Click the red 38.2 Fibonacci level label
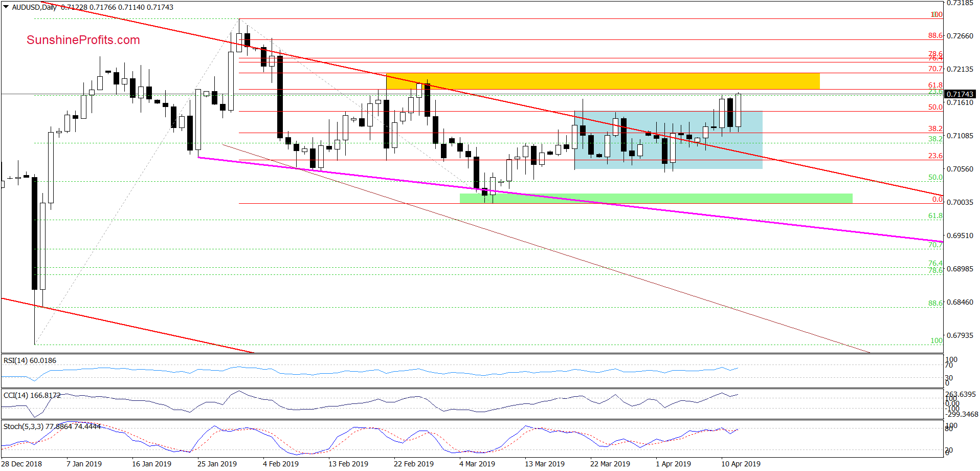 [936, 129]
